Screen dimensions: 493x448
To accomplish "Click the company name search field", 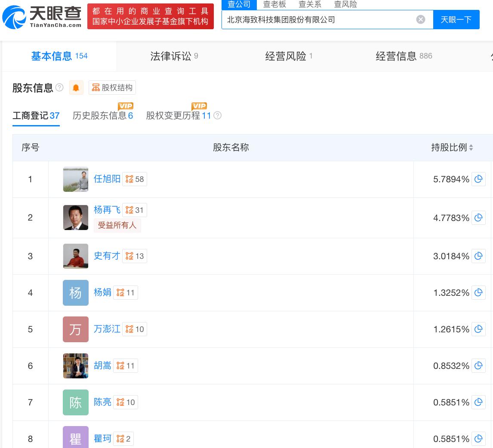I will click(318, 19).
